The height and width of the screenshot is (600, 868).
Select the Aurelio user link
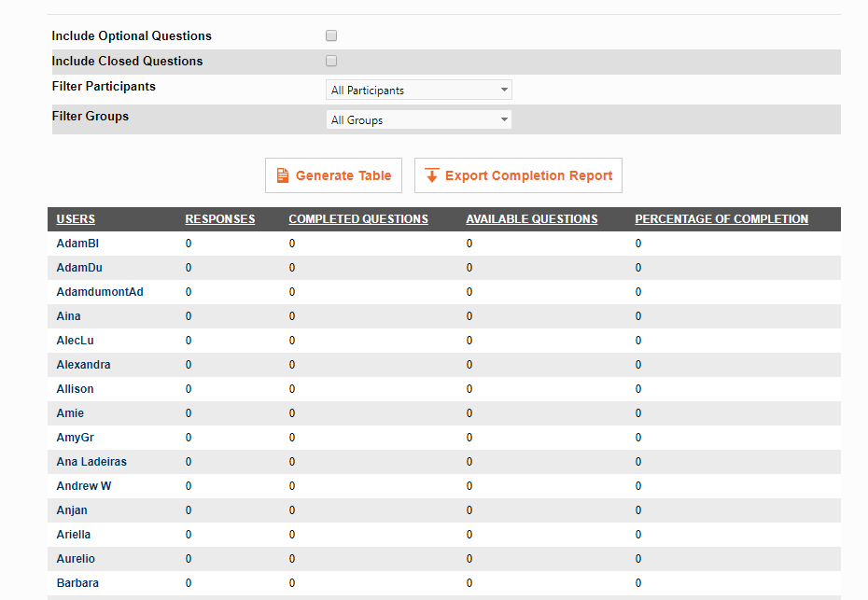[x=76, y=559]
